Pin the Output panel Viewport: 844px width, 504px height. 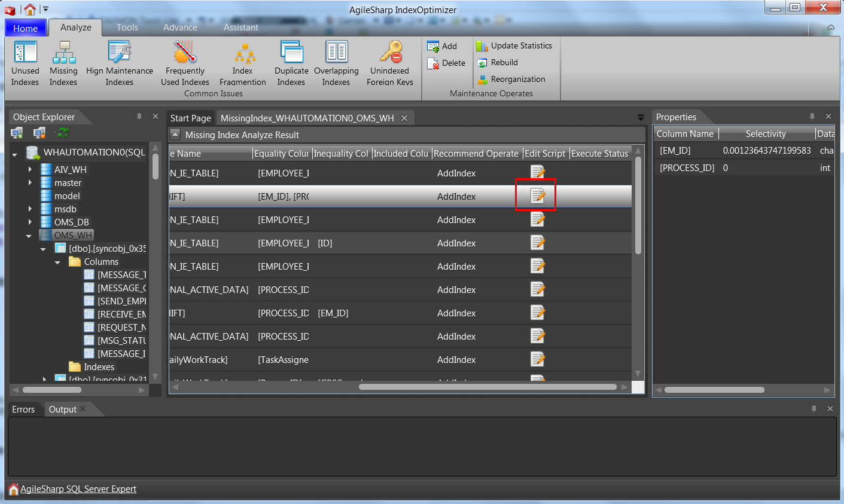pos(813,409)
